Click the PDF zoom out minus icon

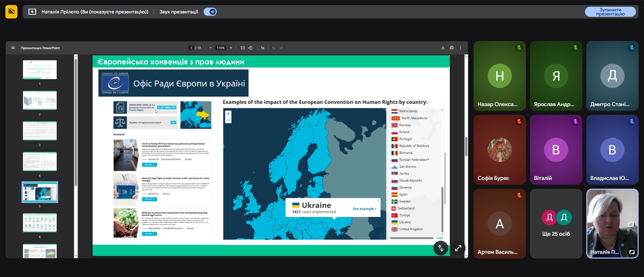point(211,48)
